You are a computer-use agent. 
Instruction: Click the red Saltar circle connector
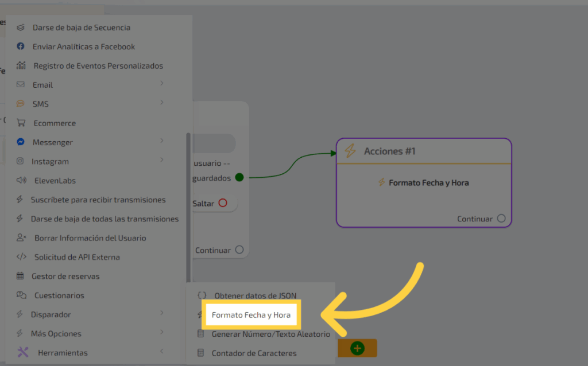222,203
